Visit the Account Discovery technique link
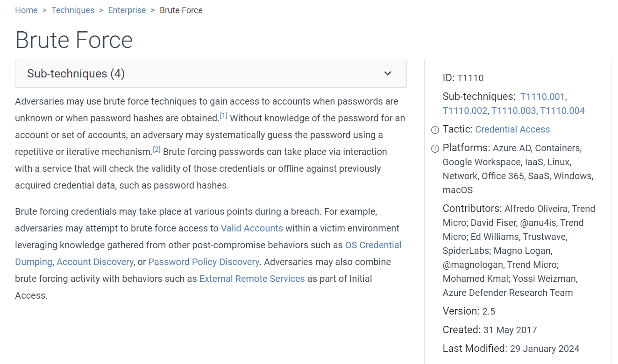The image size is (618, 364). pyautogui.click(x=95, y=262)
